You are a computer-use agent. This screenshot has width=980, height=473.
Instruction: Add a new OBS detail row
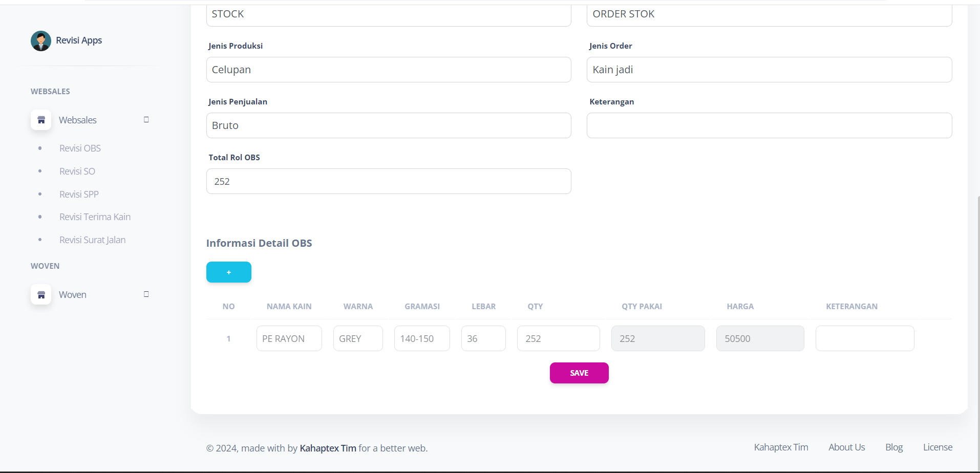pyautogui.click(x=228, y=272)
